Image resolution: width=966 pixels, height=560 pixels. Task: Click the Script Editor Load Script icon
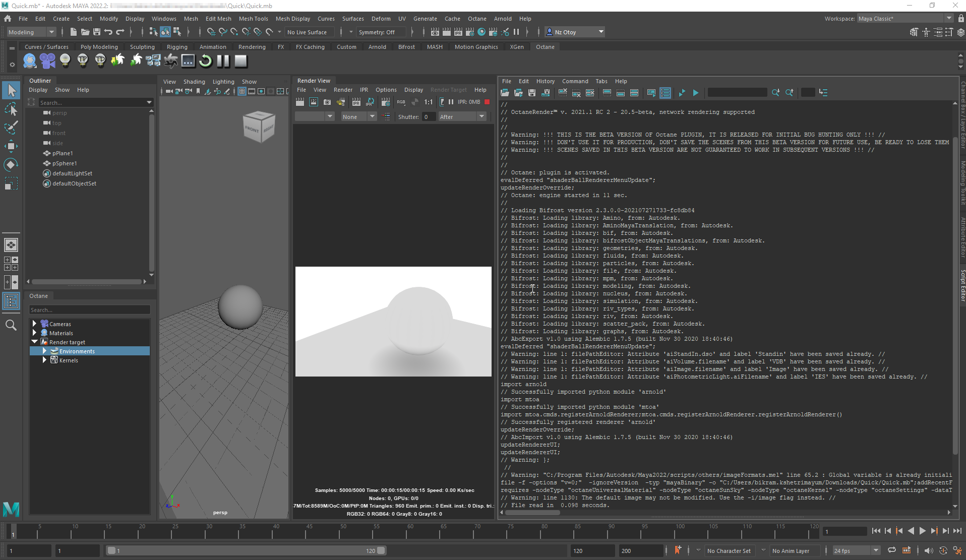(505, 93)
